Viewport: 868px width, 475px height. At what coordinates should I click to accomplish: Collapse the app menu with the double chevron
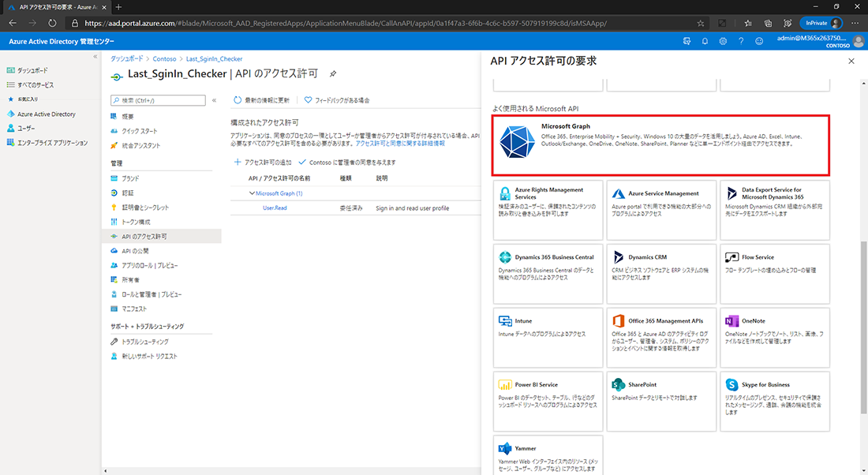214,100
